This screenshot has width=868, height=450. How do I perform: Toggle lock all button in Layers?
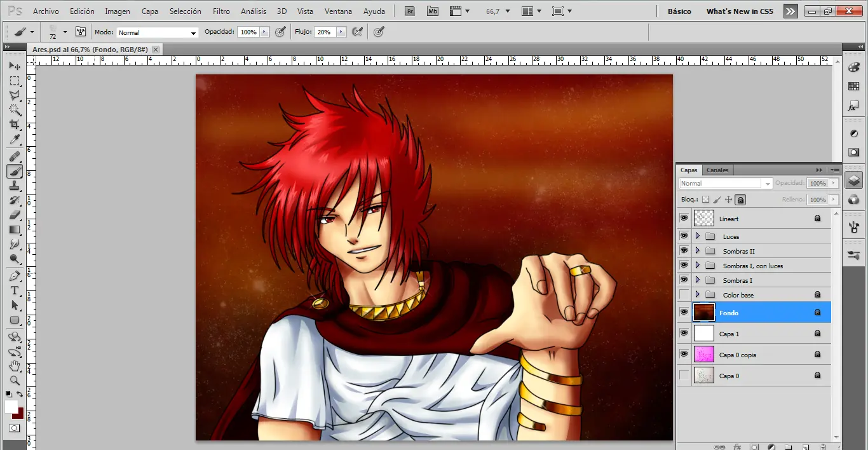pos(741,200)
